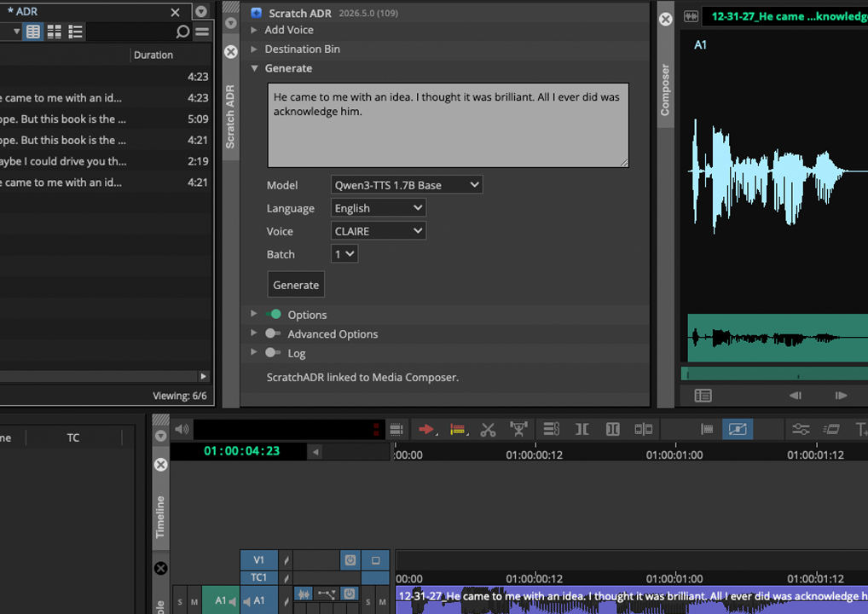
Task: Solo the record-side A1 track
Action: [x=368, y=601]
